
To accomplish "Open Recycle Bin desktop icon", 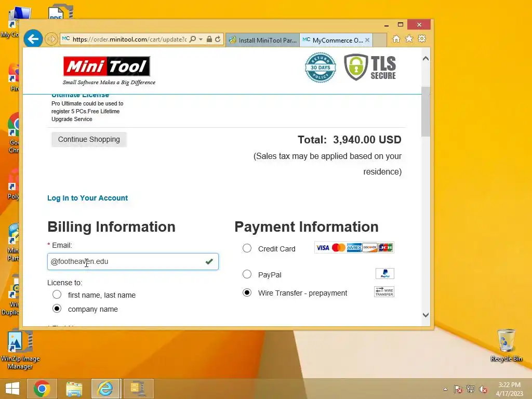I will (506, 345).
